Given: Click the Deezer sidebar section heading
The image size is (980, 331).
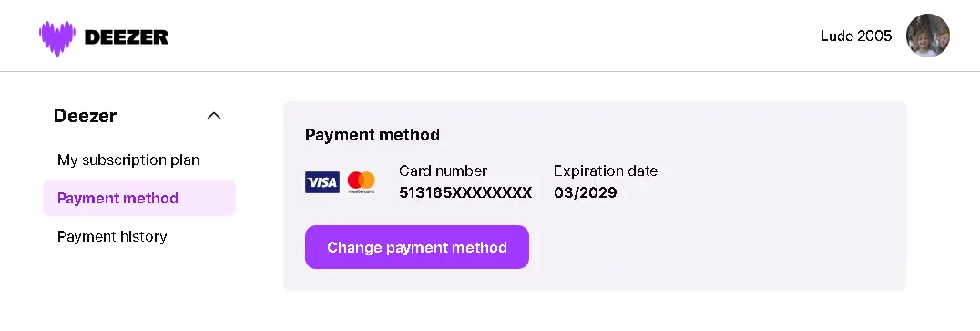Looking at the screenshot, I should pos(85,116).
